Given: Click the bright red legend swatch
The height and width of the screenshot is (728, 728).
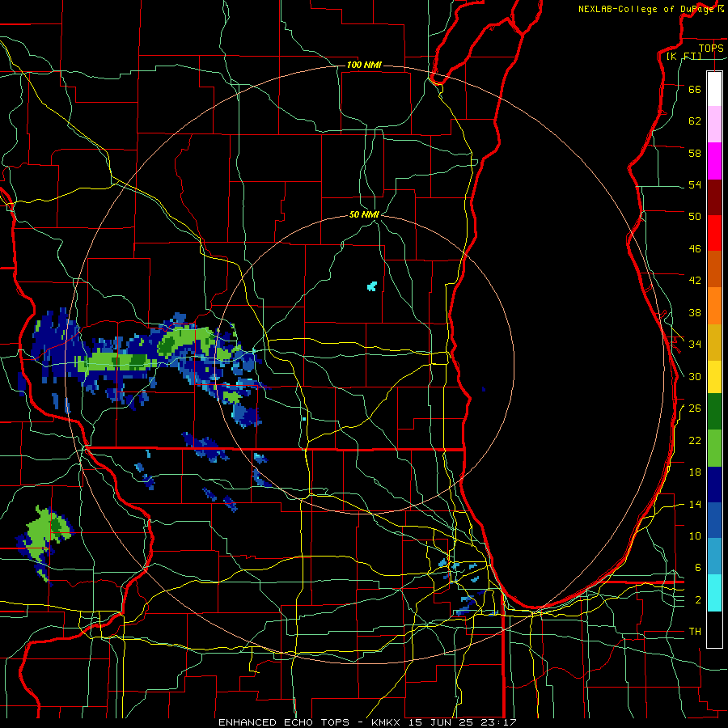Looking at the screenshot, I should [x=714, y=233].
